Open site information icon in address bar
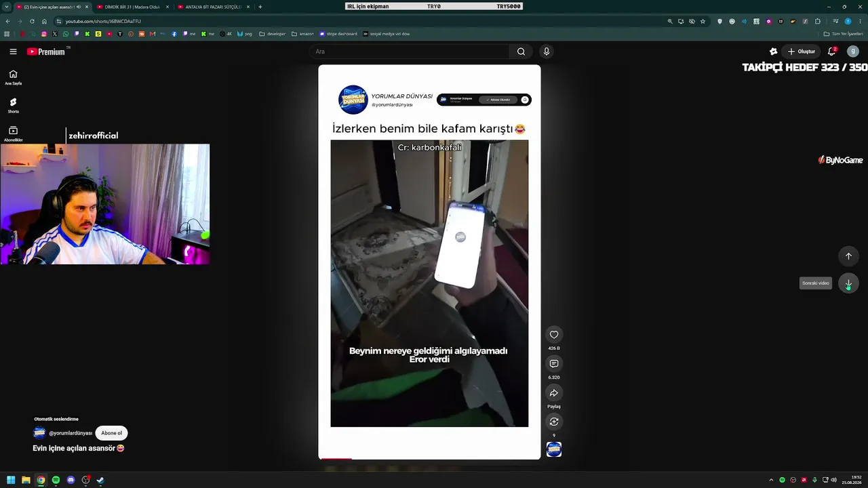 pos(59,21)
